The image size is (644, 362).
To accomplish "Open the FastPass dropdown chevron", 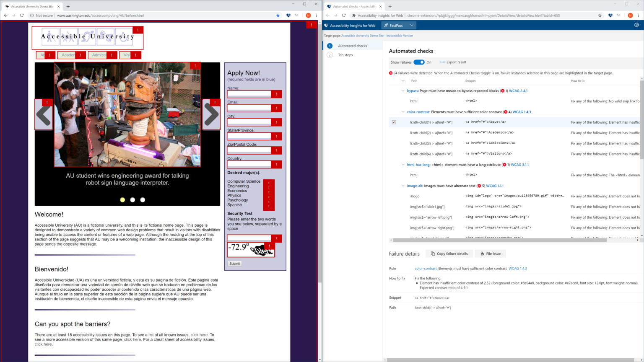I will [x=412, y=26].
